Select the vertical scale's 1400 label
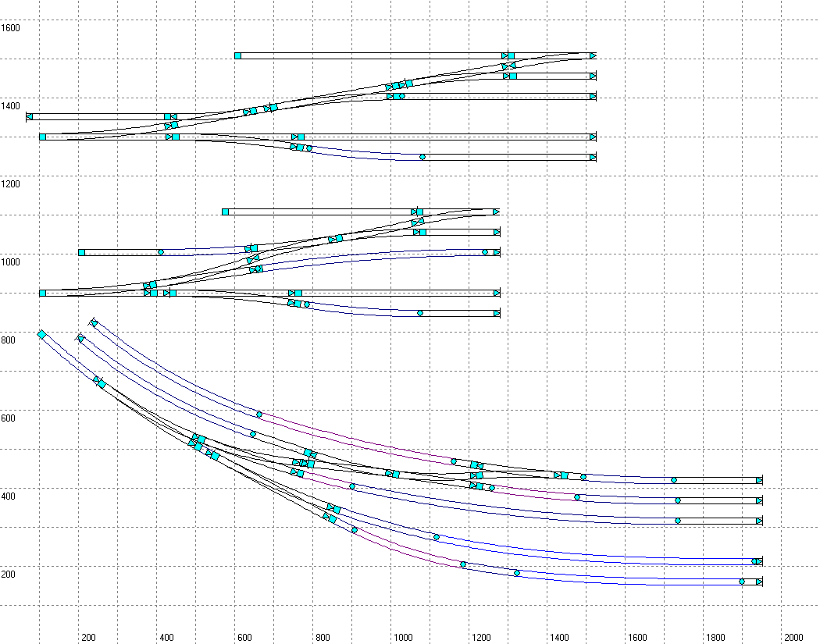820x644 pixels. [x=10, y=106]
